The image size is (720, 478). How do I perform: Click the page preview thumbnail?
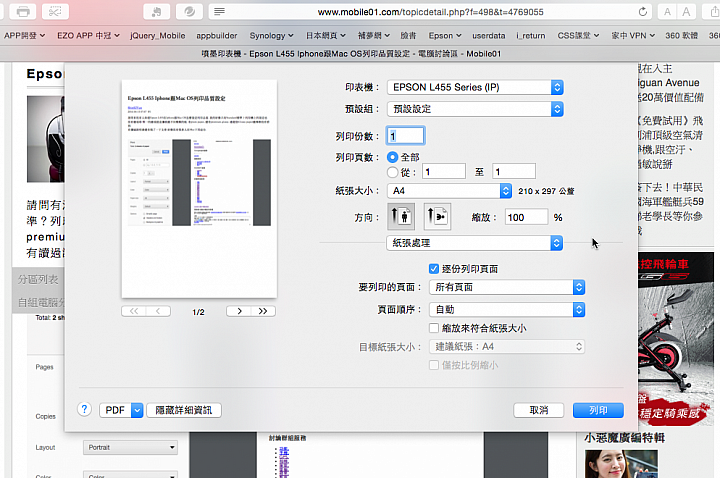point(199,189)
